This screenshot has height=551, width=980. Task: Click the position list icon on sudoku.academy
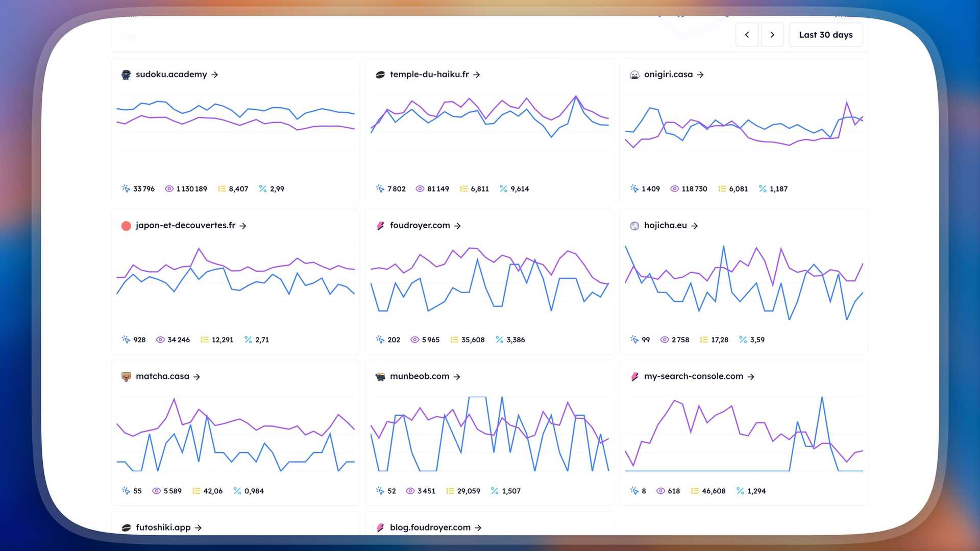(222, 188)
